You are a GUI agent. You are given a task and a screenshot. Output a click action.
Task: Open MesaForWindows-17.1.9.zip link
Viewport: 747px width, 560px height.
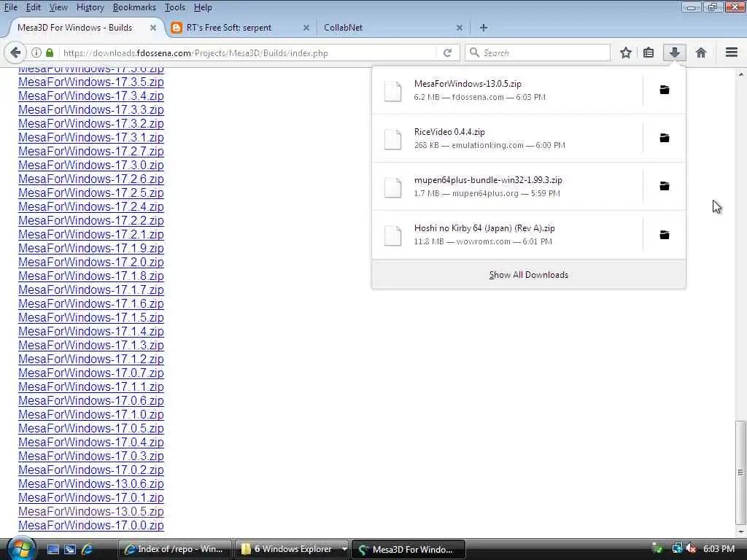tap(91, 248)
